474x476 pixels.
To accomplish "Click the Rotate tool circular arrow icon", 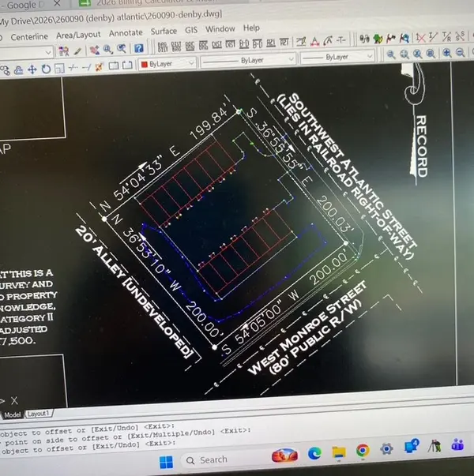I will tap(46, 69).
